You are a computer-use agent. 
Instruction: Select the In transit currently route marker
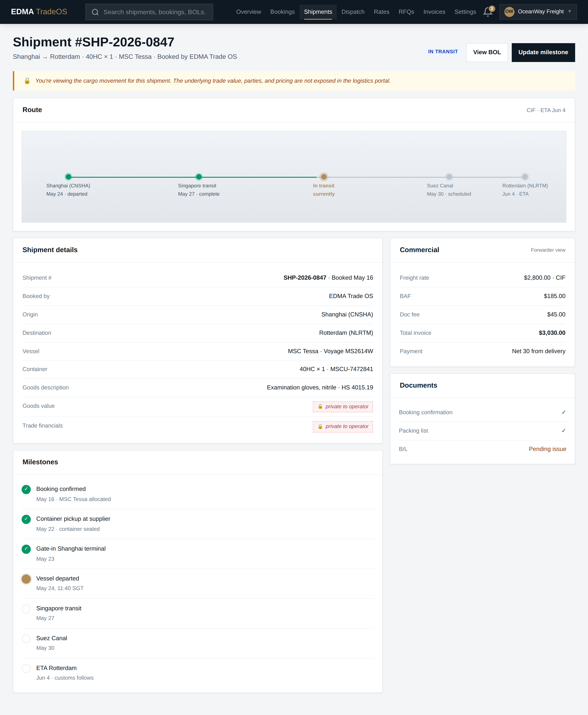pyautogui.click(x=323, y=177)
